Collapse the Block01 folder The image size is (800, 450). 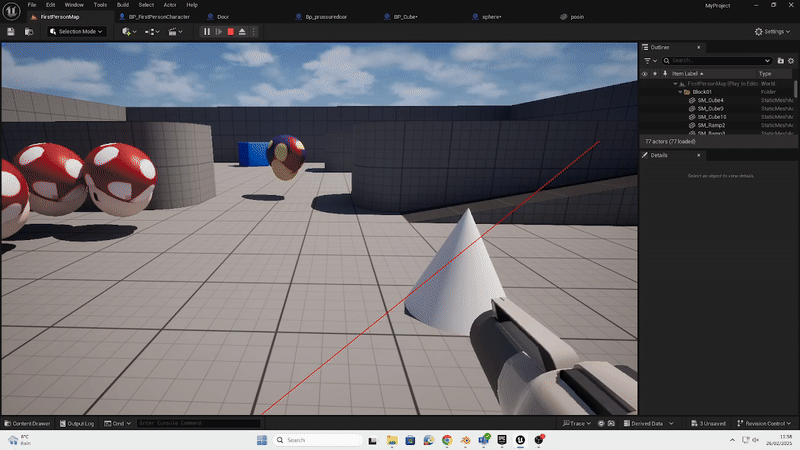click(680, 92)
